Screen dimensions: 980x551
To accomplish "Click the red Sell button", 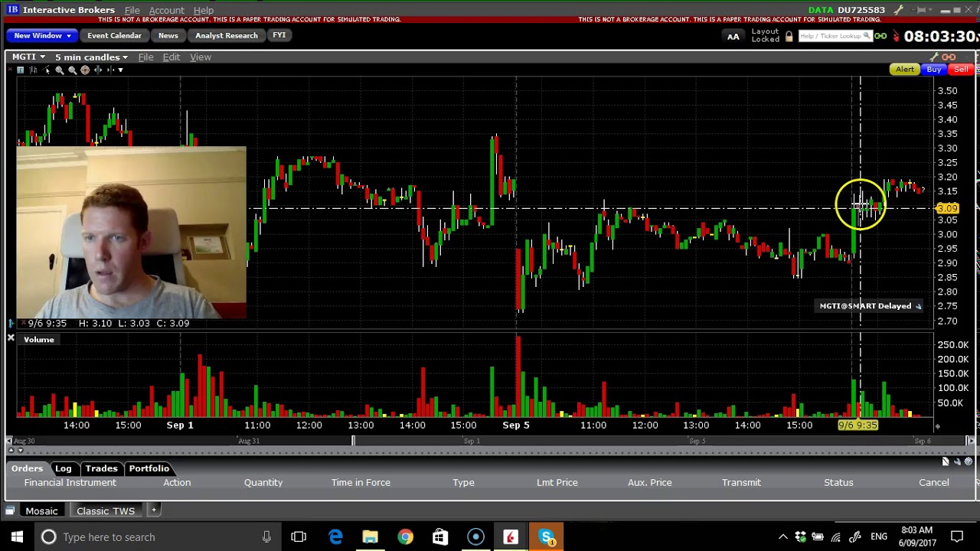I will pyautogui.click(x=960, y=70).
